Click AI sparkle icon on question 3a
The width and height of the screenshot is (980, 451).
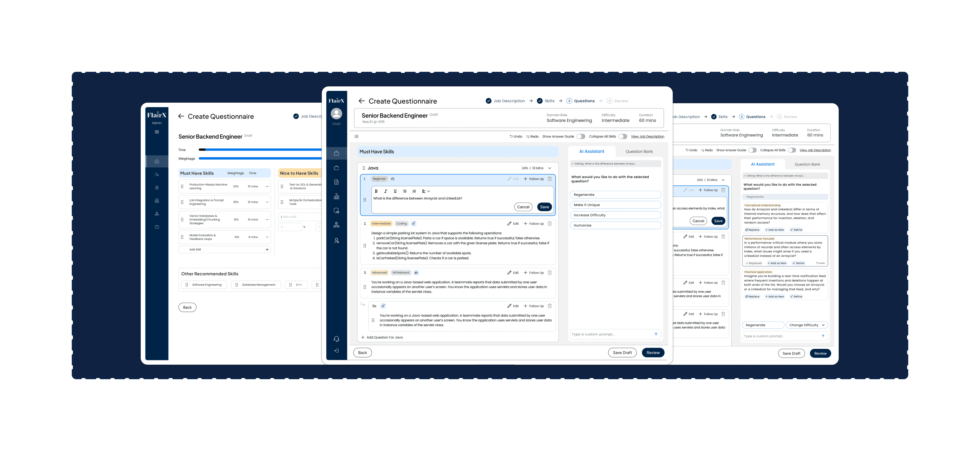383,306
